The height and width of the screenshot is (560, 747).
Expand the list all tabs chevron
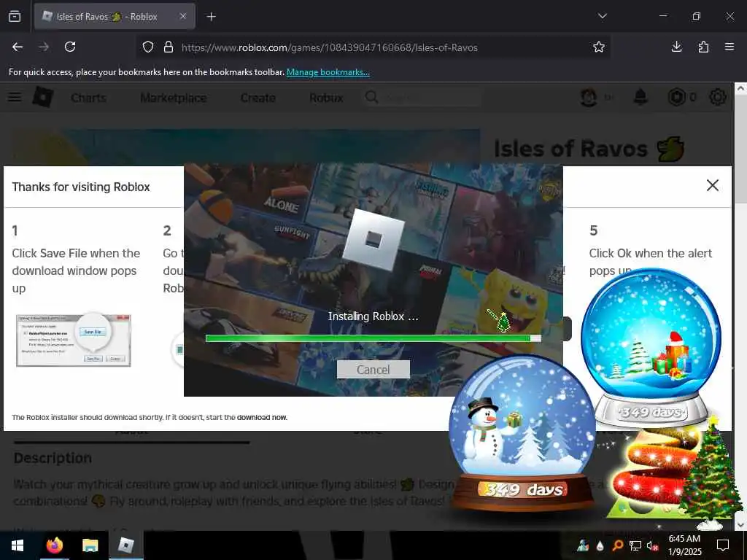click(x=602, y=16)
